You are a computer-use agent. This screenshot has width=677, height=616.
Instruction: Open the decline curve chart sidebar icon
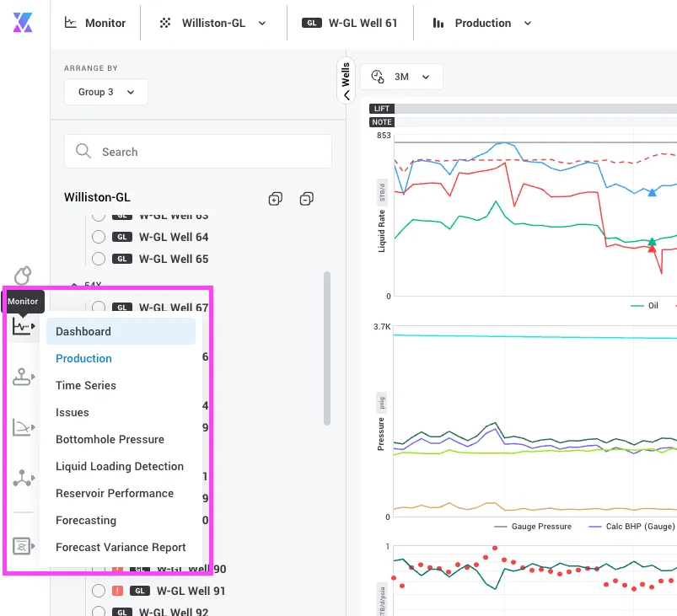(24, 427)
